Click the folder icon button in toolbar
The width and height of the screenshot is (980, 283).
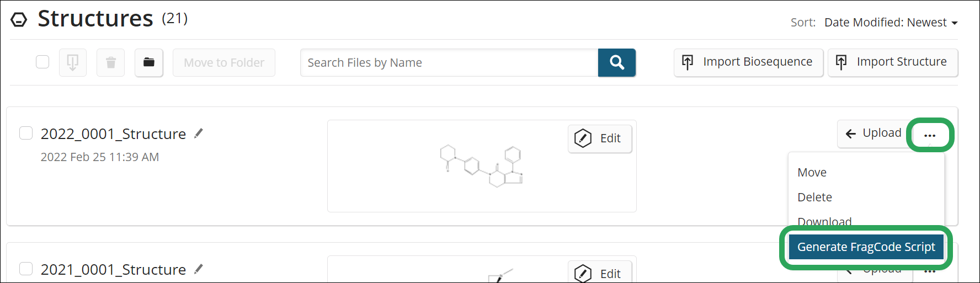148,62
